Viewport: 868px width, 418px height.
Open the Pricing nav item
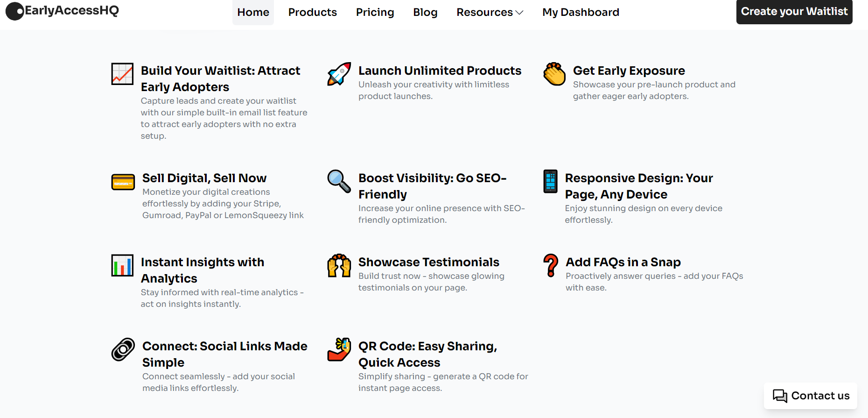(x=375, y=12)
